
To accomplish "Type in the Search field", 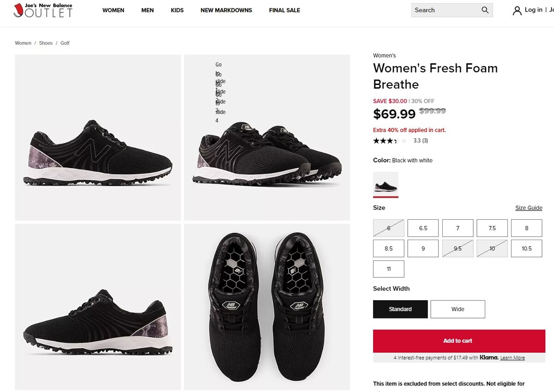I will tap(445, 10).
